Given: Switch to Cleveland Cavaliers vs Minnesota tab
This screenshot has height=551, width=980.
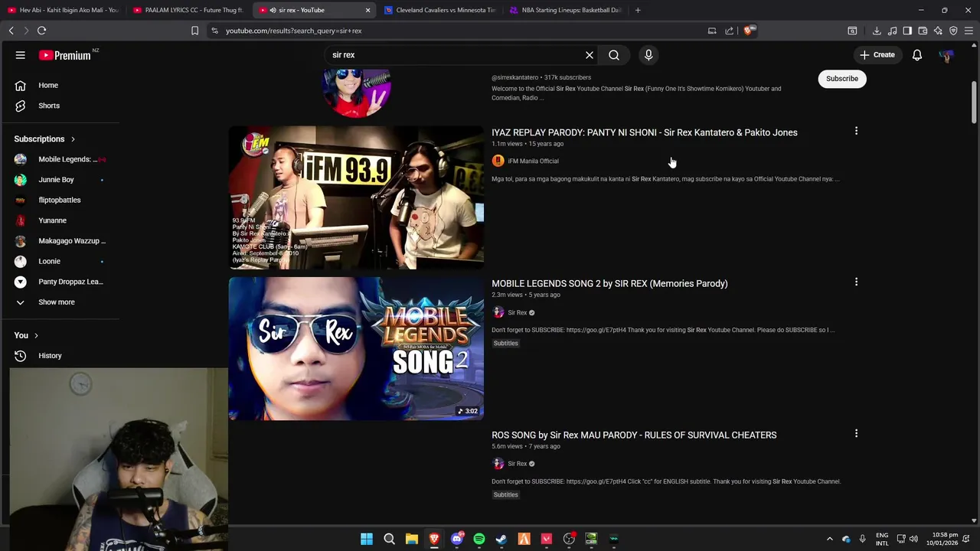Looking at the screenshot, I should (x=439, y=10).
